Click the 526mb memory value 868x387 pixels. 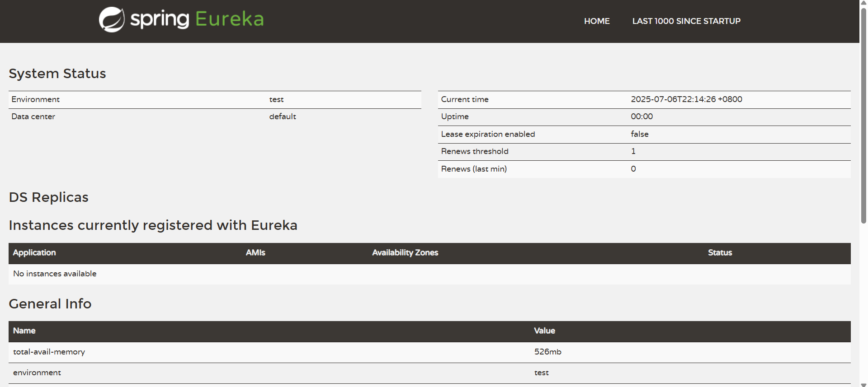547,352
